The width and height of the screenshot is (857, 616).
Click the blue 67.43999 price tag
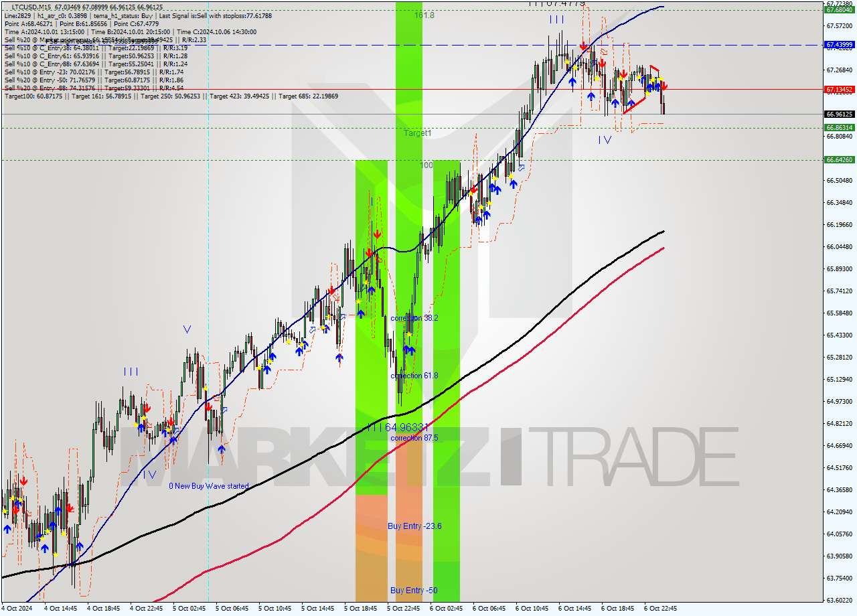coord(839,45)
